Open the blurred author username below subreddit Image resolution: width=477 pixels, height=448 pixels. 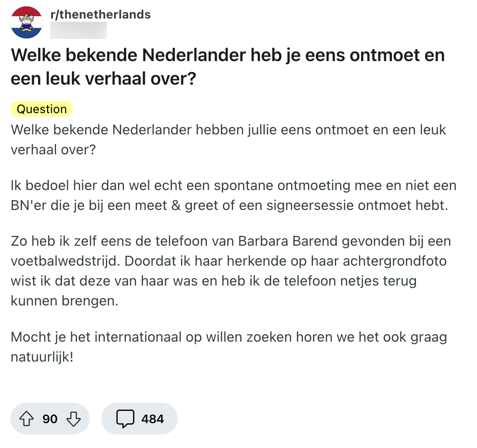click(78, 30)
